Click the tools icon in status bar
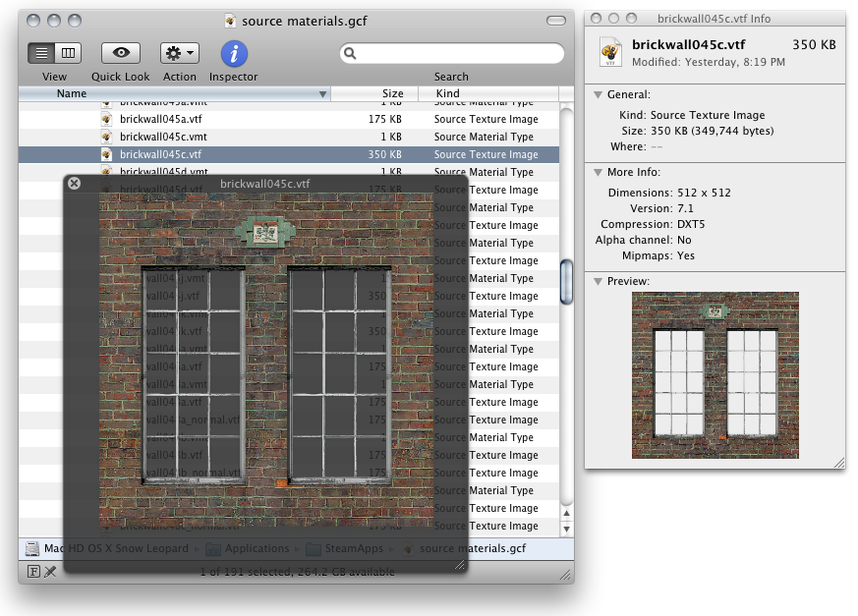 [x=50, y=572]
